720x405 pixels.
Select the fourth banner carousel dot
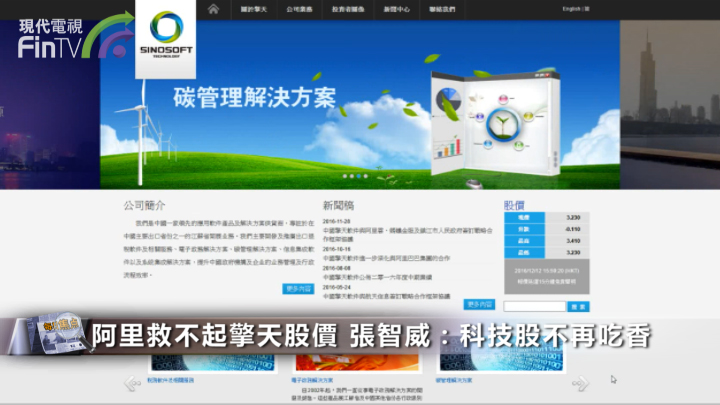(366, 176)
